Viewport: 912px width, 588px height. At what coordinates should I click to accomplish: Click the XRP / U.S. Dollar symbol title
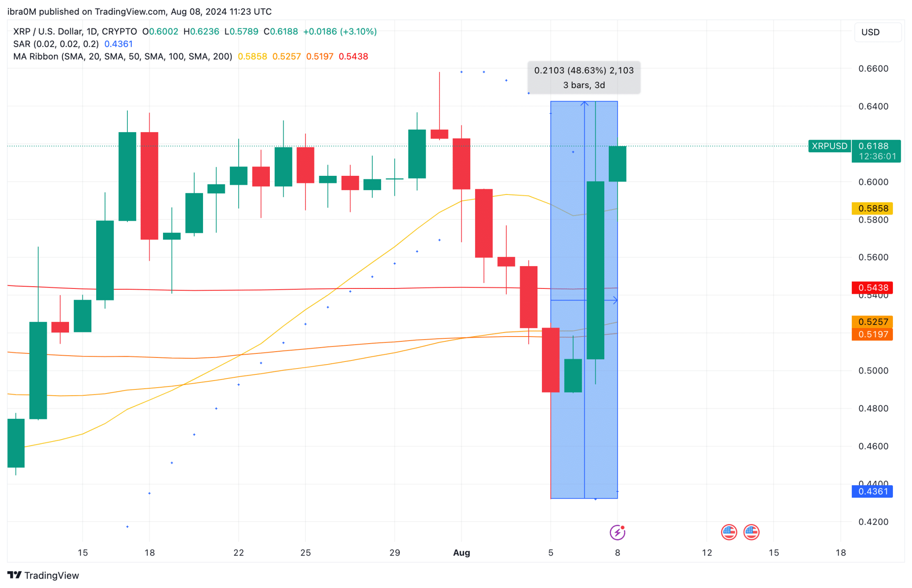tap(75, 32)
